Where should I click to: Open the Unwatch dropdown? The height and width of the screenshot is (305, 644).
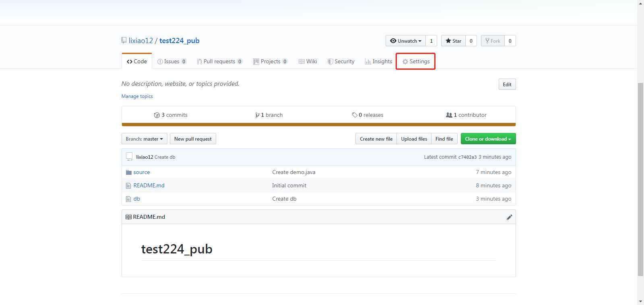tap(406, 41)
